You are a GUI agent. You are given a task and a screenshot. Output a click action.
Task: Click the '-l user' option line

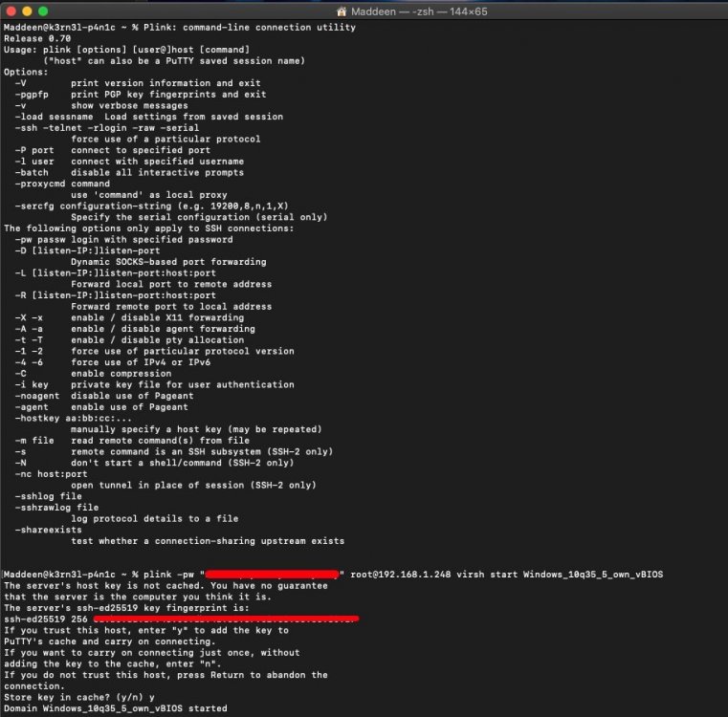[x=129, y=161]
